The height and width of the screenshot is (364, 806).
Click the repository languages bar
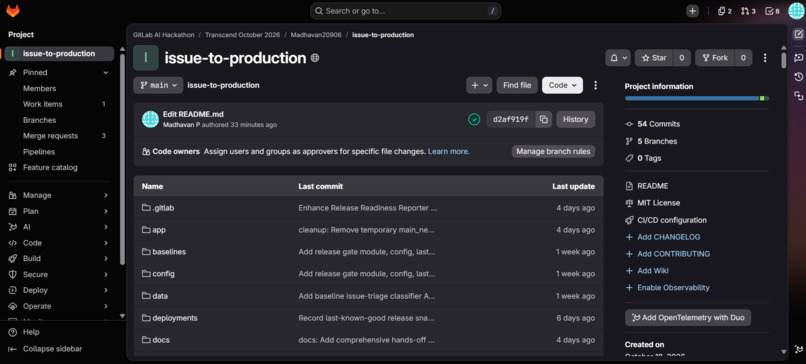697,98
